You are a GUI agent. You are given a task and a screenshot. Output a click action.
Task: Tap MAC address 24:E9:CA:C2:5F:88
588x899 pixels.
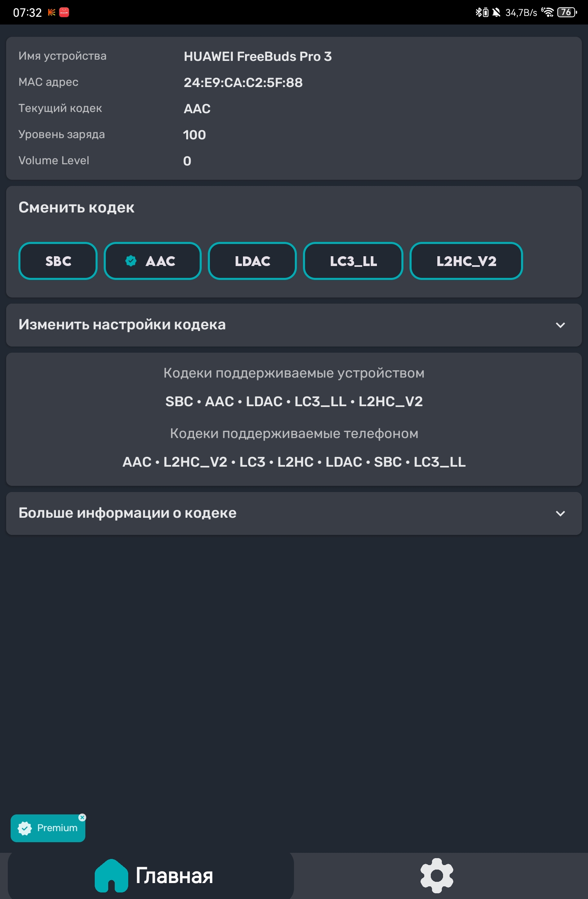243,83
